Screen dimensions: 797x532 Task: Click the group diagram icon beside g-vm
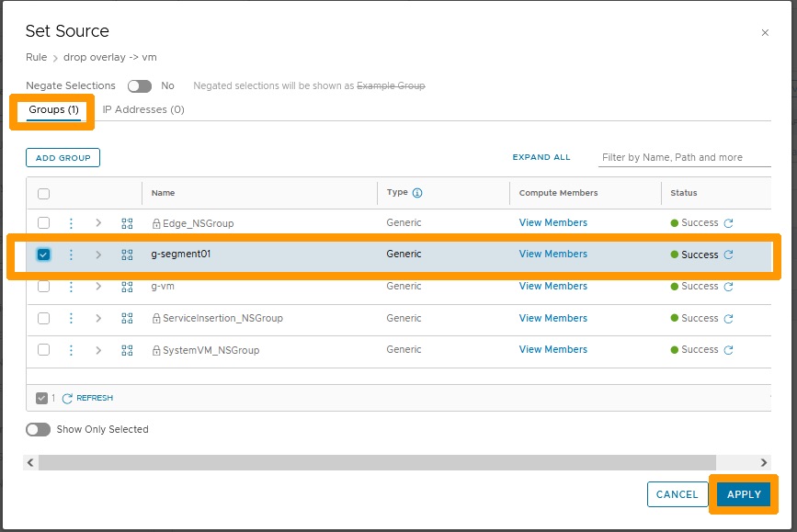127,286
